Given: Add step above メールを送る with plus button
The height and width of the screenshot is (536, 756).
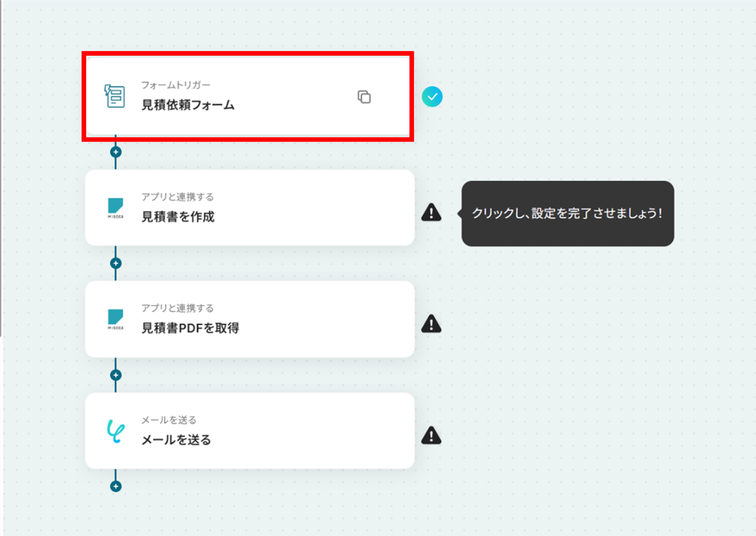Looking at the screenshot, I should tap(116, 375).
